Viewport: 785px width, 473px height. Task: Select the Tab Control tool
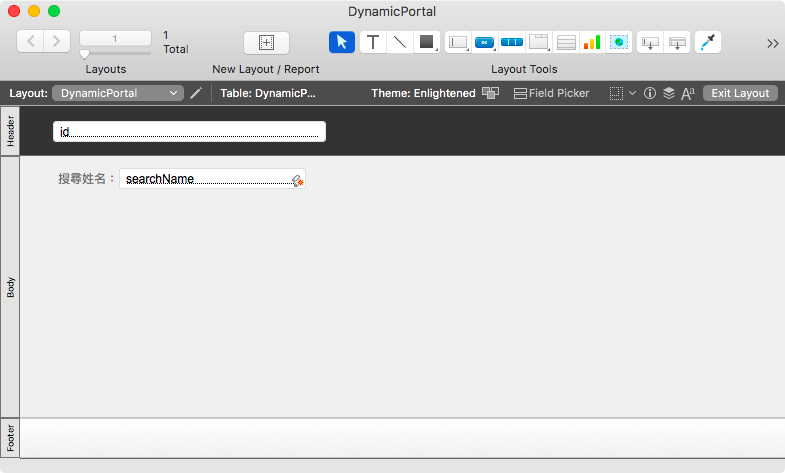pos(539,42)
